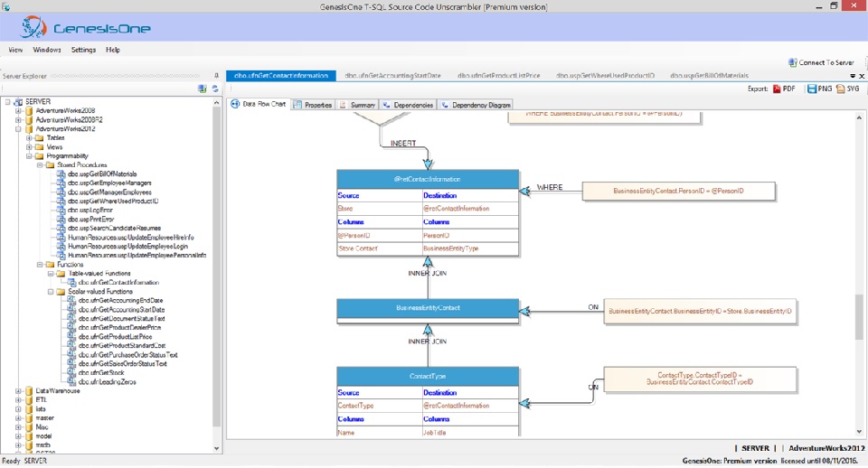Collapse the Scalar-valued Functions folder
Image resolution: width=868 pixels, height=468 pixels.
click(x=51, y=292)
